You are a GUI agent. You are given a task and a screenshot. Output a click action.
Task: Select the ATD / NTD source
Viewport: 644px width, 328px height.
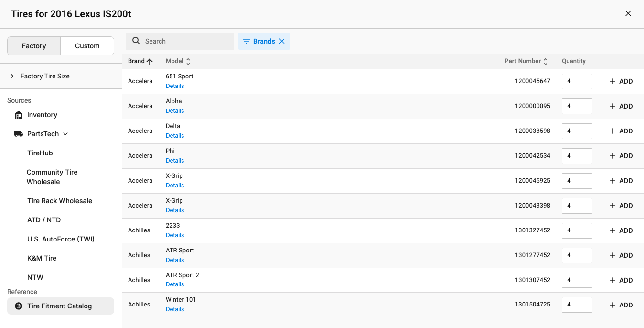(44, 220)
